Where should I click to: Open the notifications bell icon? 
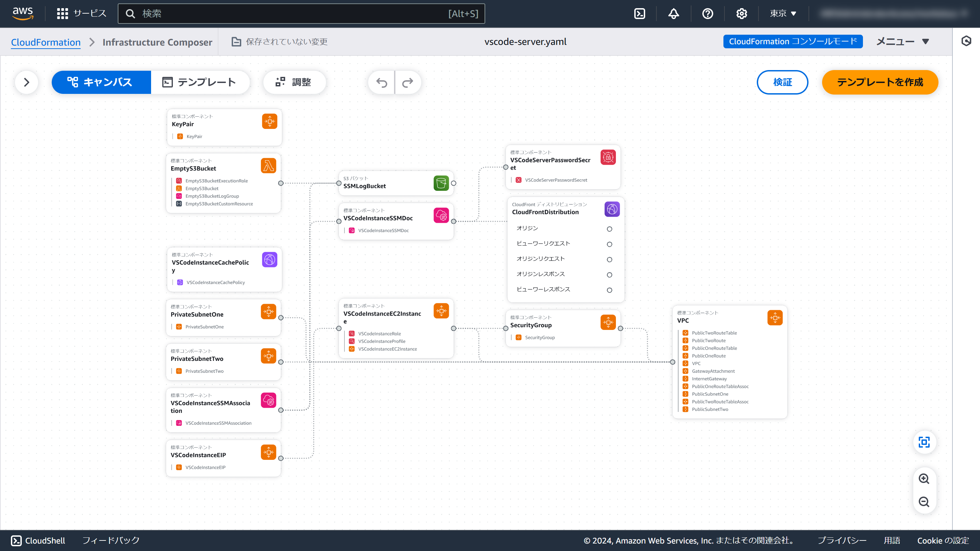(x=674, y=14)
